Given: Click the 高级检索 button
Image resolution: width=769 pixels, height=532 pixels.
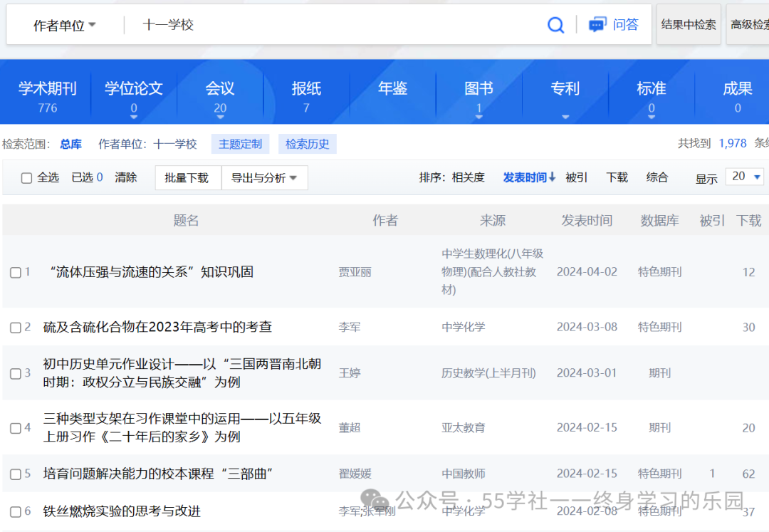Looking at the screenshot, I should point(749,24).
